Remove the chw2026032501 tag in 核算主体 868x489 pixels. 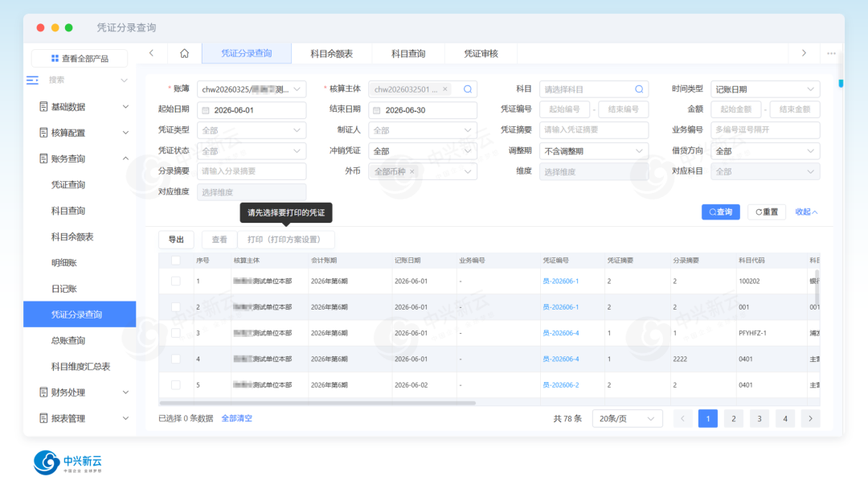click(445, 89)
